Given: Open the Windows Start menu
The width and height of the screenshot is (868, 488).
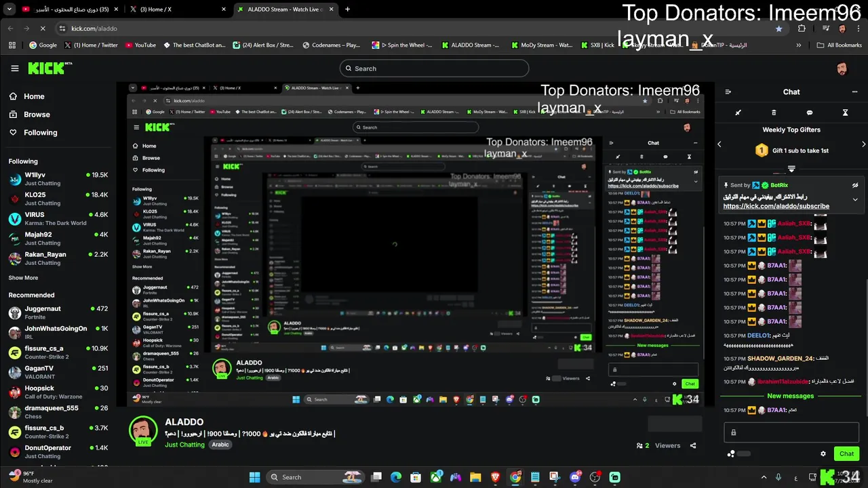Looking at the screenshot, I should [254, 477].
